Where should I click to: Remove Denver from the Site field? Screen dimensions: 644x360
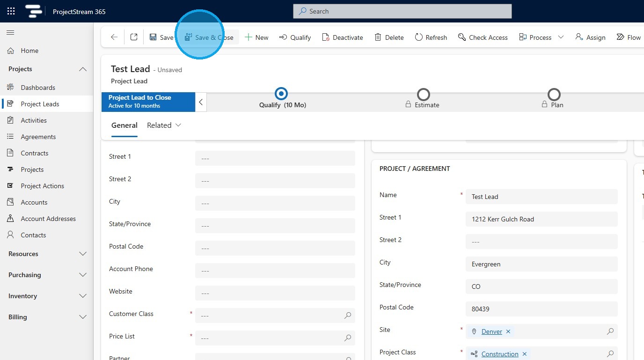[x=508, y=331]
